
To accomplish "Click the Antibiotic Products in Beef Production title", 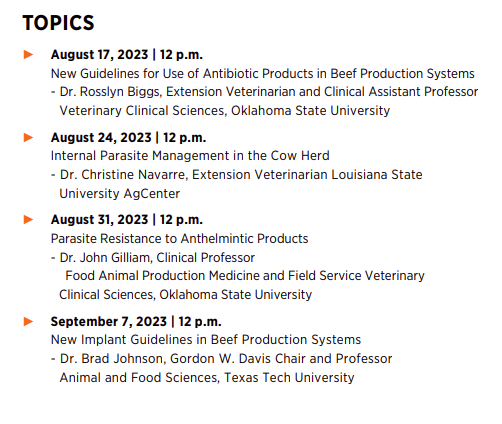I will coord(263,74).
